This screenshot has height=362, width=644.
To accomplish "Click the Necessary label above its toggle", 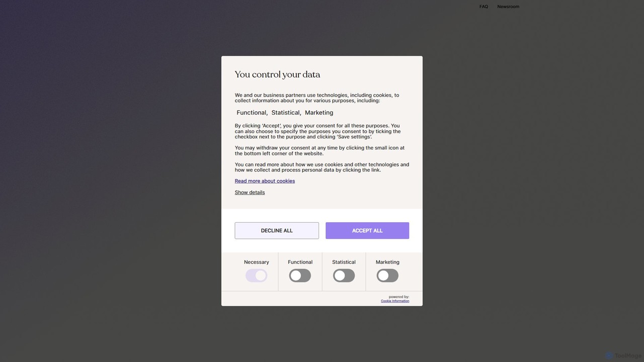I will tap(257, 262).
